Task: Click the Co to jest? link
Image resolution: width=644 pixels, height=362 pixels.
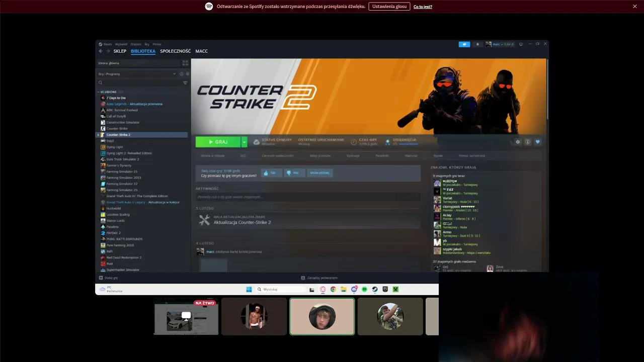Action: (423, 7)
